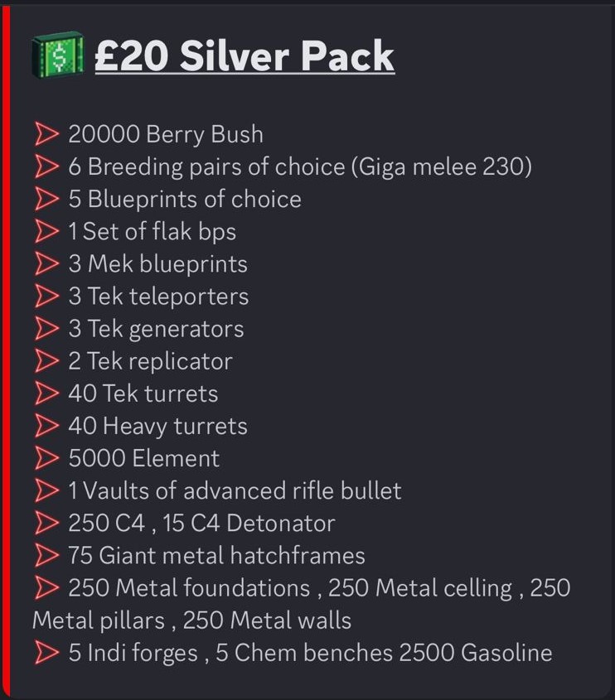Click the advanced rifle bullet vaults line
This screenshot has width=615, height=700.
point(235,490)
